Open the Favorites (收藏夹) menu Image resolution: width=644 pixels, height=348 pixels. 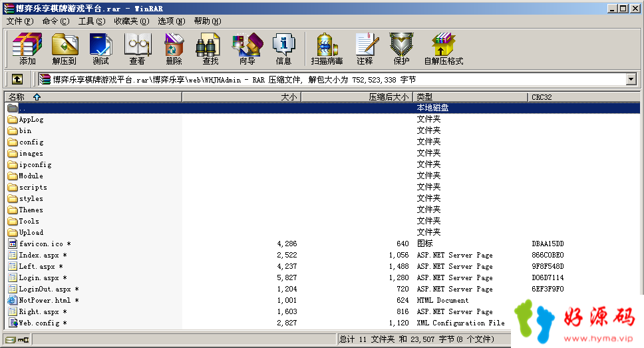pyautogui.click(x=132, y=21)
